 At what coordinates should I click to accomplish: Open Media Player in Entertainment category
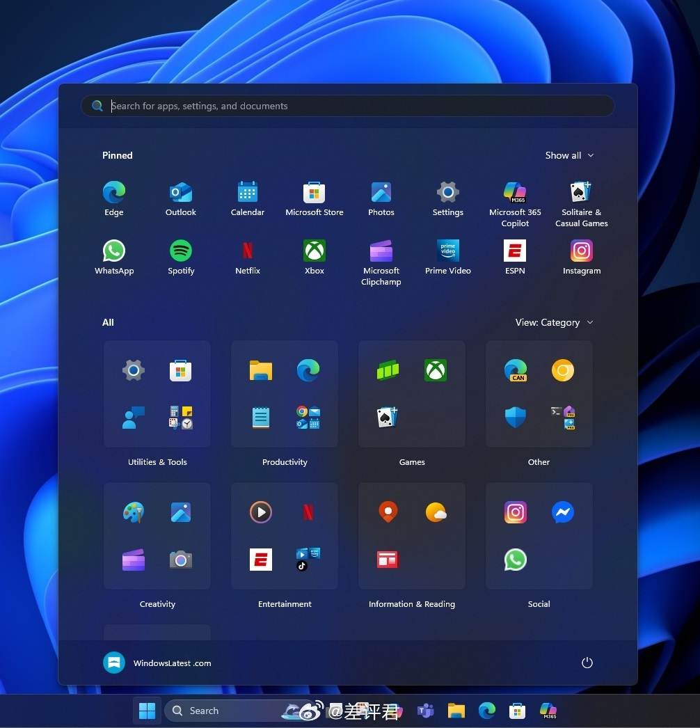click(x=261, y=512)
